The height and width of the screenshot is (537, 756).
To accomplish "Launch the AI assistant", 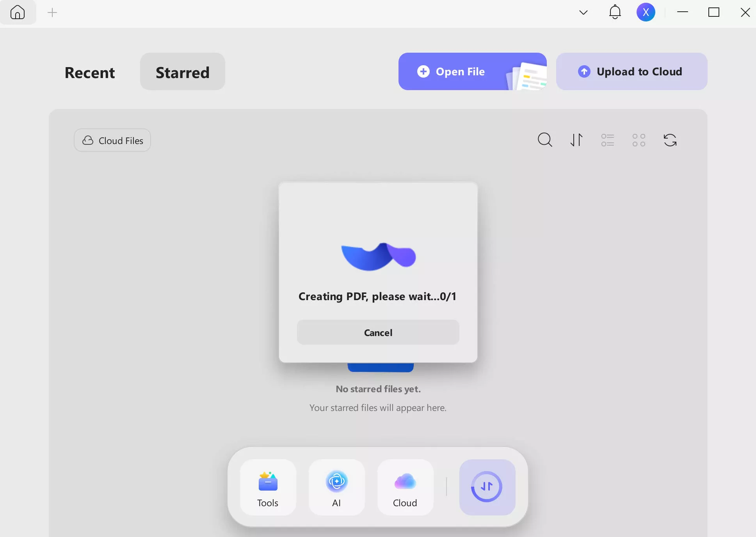I will 336,487.
